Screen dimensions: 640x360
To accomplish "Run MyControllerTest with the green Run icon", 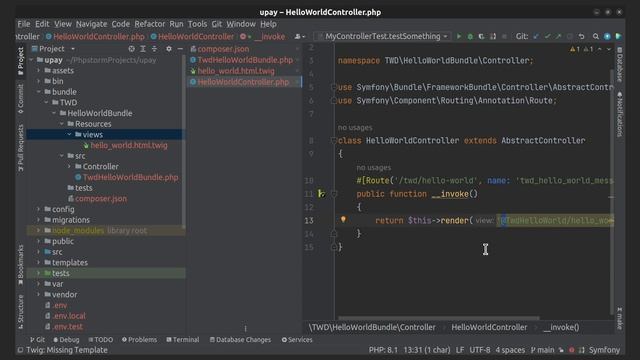I will [x=459, y=36].
